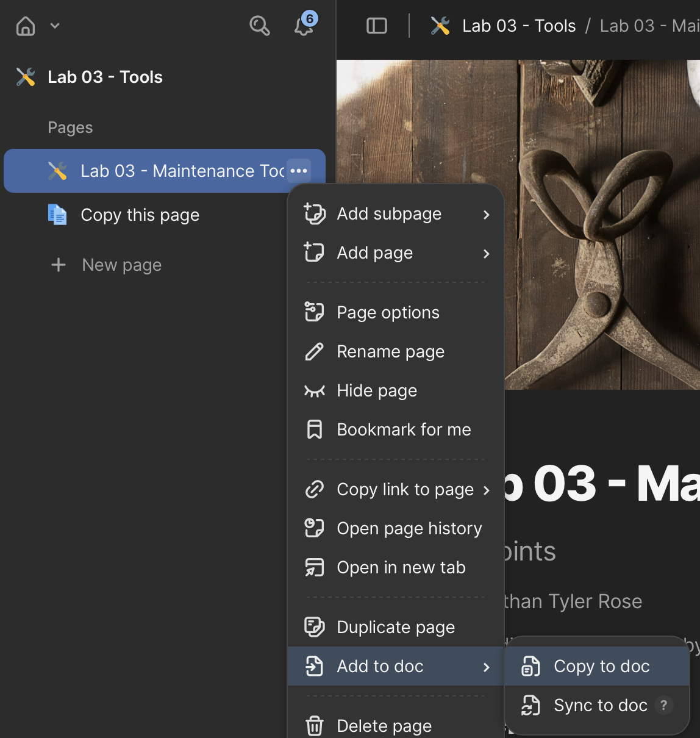This screenshot has height=738, width=700.
Task: Select 'Lab 03 - Maintenance Tools' page row
Action: point(165,171)
